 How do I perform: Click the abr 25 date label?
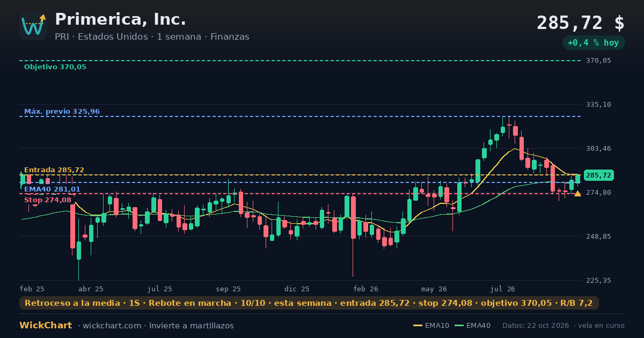(x=91, y=289)
